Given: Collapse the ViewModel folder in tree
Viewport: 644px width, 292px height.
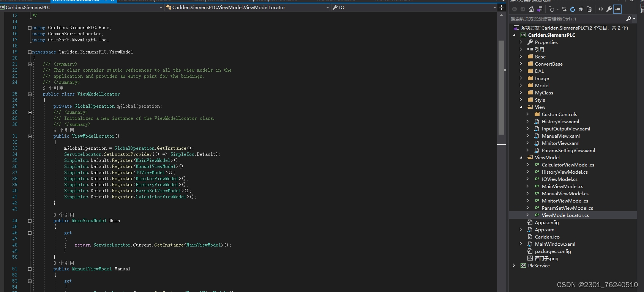Looking at the screenshot, I should (x=521, y=158).
